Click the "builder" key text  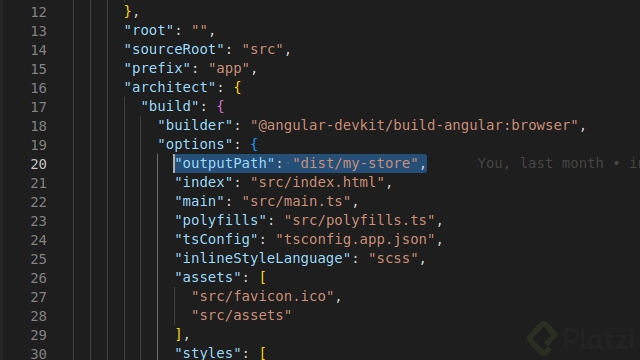pyautogui.click(x=196, y=125)
